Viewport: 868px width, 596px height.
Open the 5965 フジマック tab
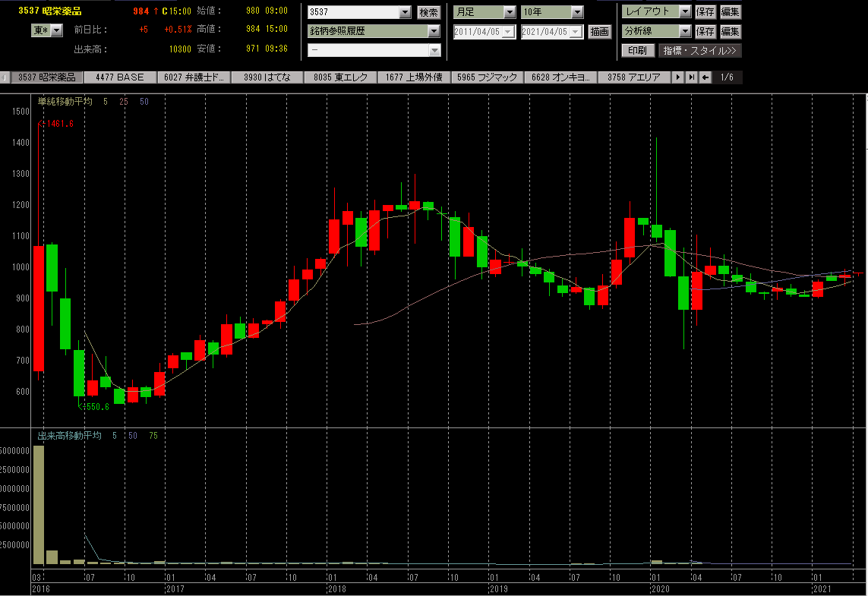[x=488, y=77]
